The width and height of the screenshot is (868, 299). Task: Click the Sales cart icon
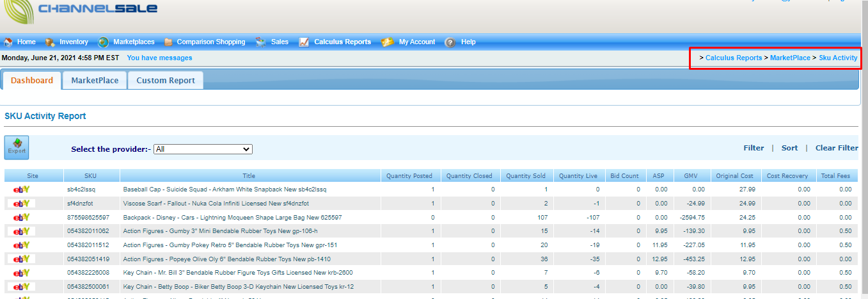click(x=261, y=42)
